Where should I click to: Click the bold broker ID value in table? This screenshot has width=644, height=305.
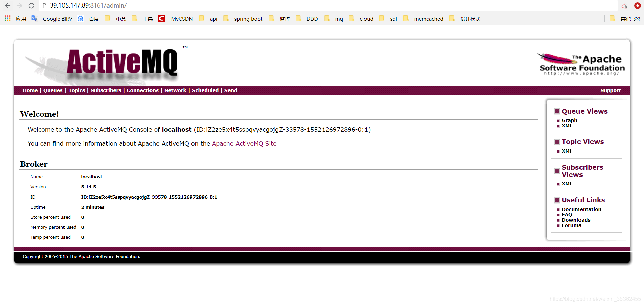tap(149, 197)
